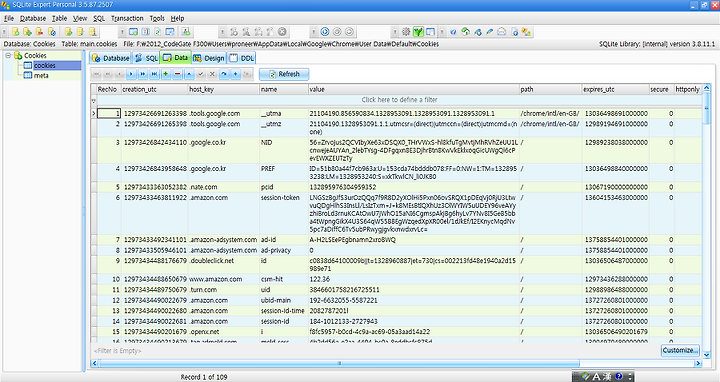720x382 pixels.
Task: Click the Edit record triangle navigator button
Action: [189, 74]
